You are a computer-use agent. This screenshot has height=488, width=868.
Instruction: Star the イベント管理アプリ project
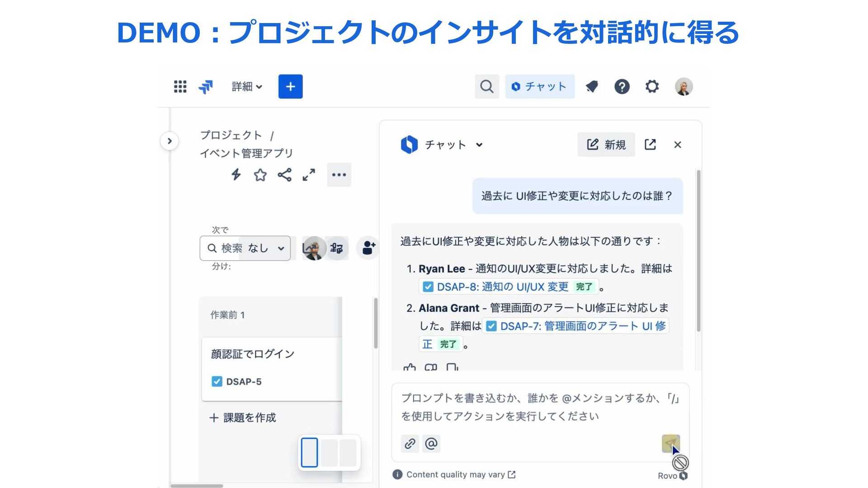pyautogui.click(x=260, y=175)
